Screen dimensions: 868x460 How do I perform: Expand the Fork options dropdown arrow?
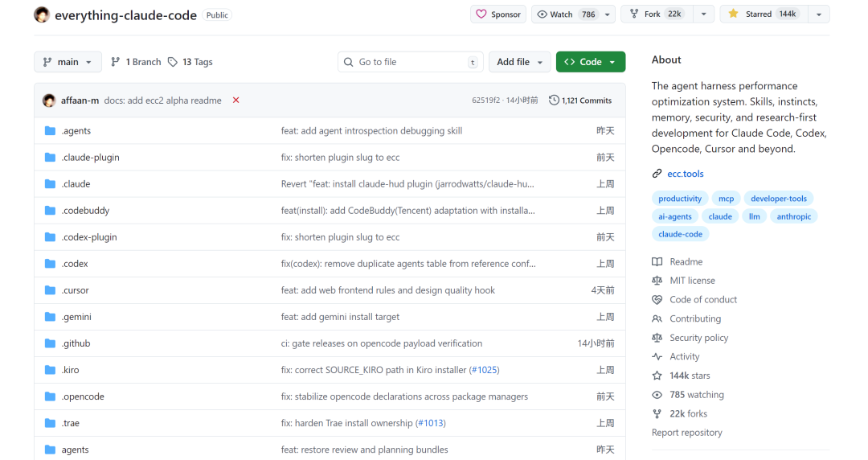[x=704, y=14]
